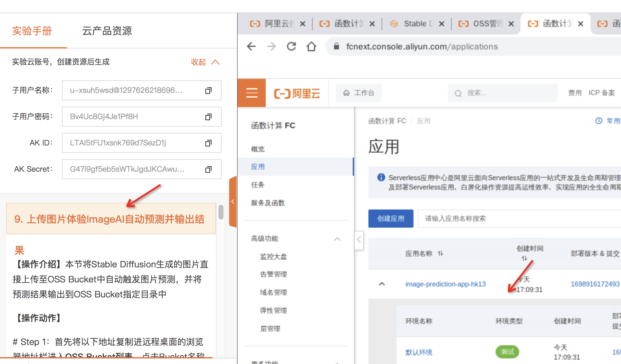Close the Stable D browser tab
Screen dimensions: 621x364
point(442,24)
